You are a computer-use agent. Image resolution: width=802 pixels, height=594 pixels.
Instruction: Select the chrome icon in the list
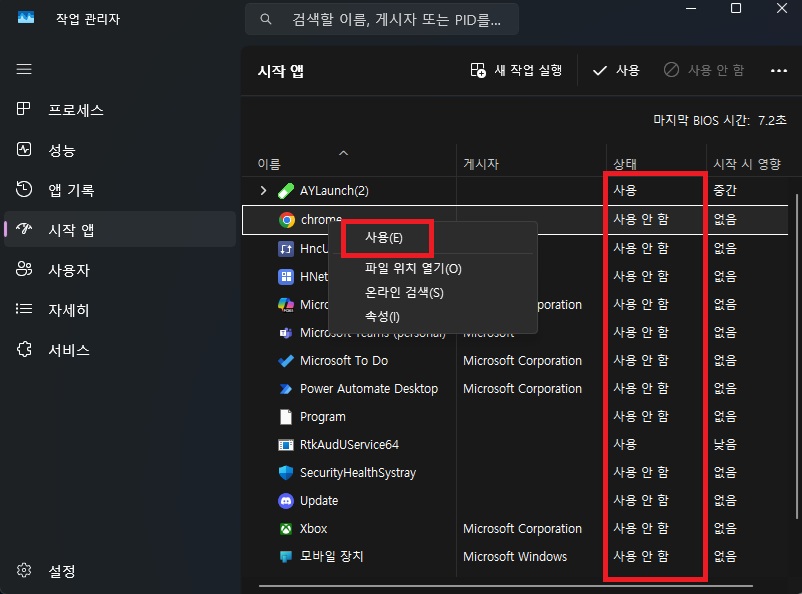coord(287,220)
